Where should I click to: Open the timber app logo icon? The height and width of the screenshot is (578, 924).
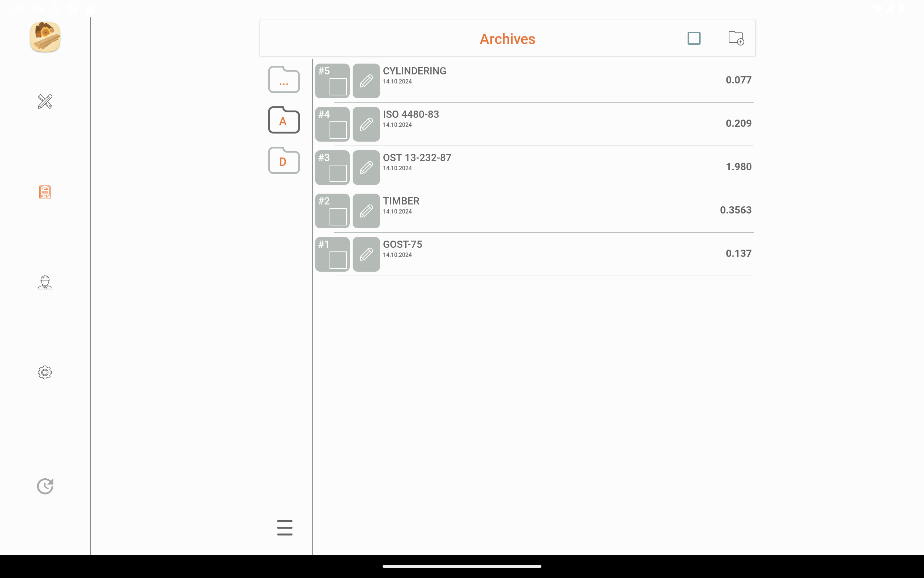click(x=45, y=37)
